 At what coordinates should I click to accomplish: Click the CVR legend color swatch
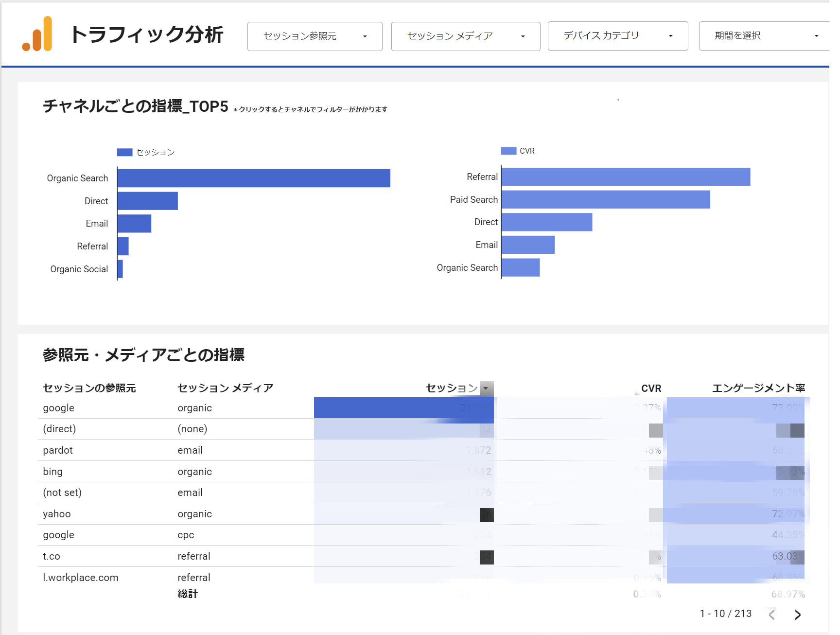click(x=508, y=151)
